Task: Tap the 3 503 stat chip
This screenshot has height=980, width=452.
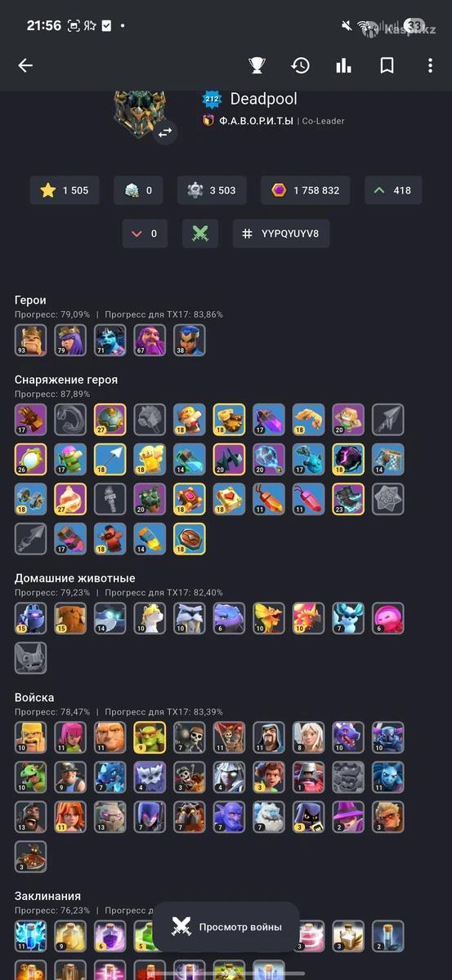Action: tap(213, 190)
